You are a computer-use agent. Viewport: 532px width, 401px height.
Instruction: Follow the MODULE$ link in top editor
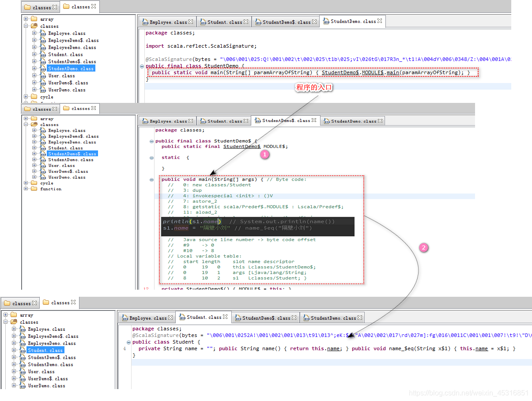tap(373, 72)
